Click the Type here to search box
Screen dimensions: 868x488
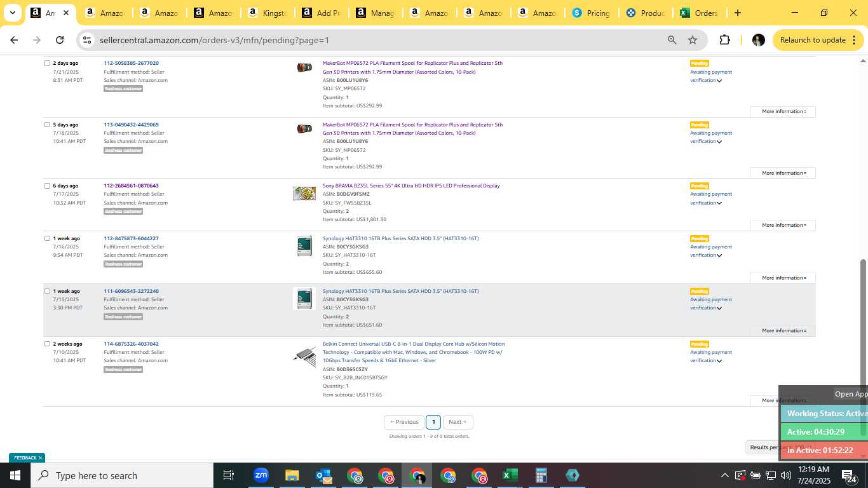(122, 475)
